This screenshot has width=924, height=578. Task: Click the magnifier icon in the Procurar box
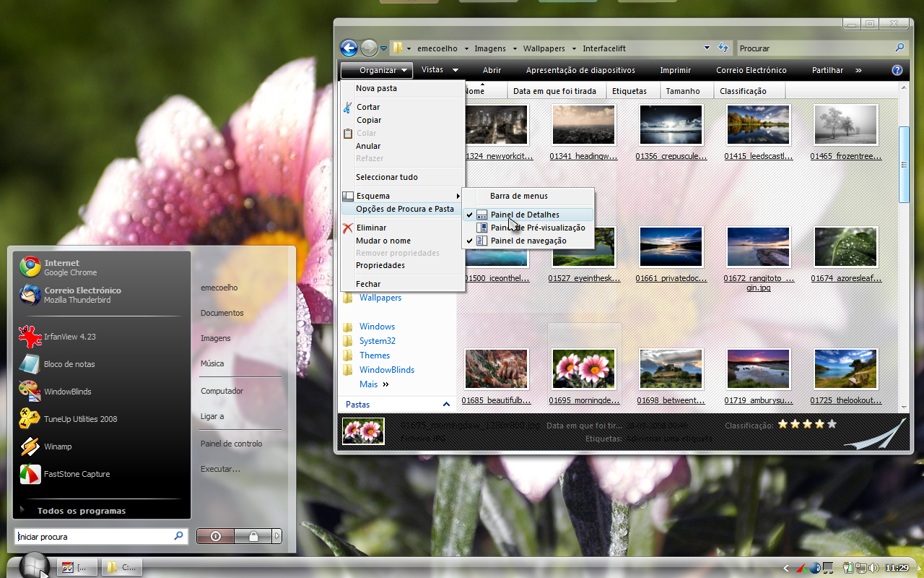pyautogui.click(x=899, y=48)
